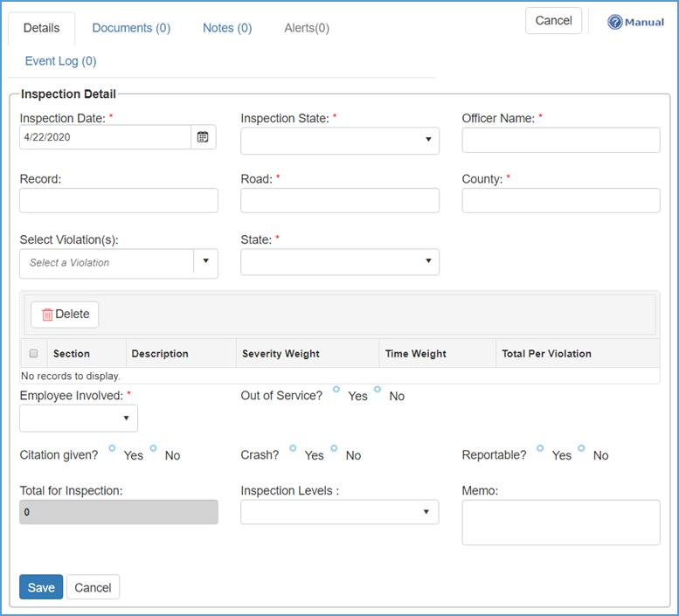Check the select-all checkbox in grid header
The height and width of the screenshot is (616, 679).
pyautogui.click(x=34, y=354)
